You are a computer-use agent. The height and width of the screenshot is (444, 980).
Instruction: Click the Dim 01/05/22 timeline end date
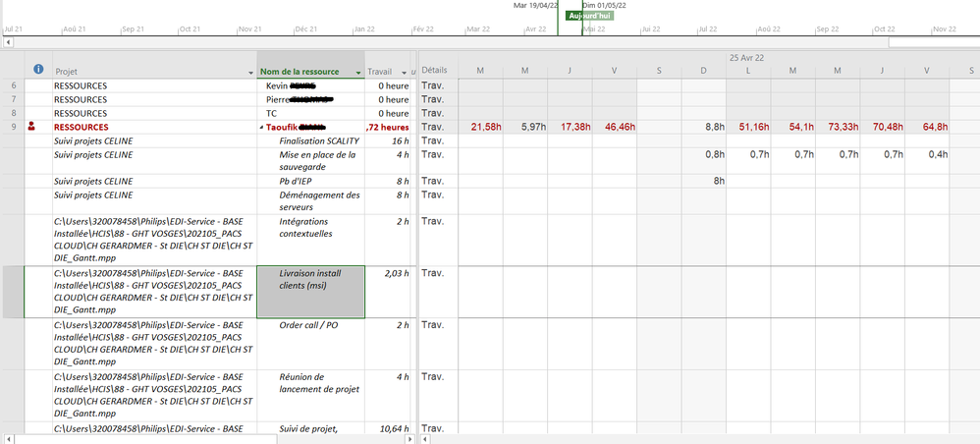604,5
